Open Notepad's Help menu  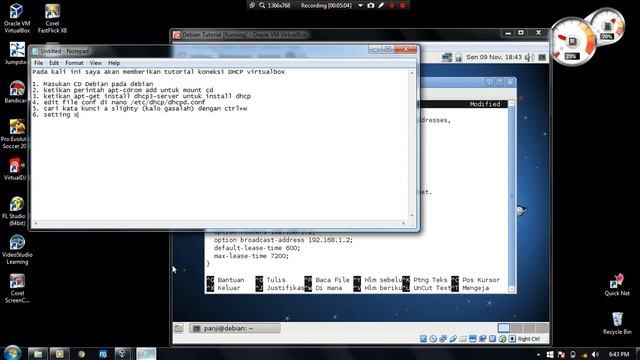[x=114, y=63]
